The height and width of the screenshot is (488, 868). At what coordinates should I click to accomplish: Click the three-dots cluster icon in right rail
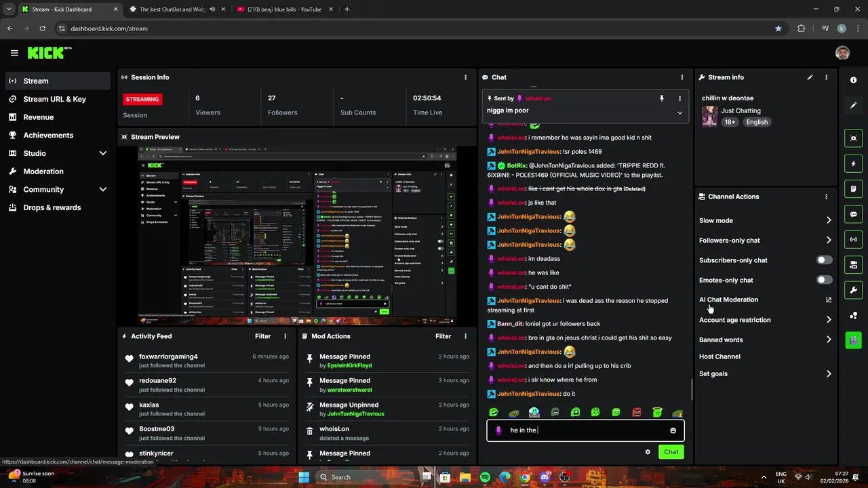tap(853, 315)
